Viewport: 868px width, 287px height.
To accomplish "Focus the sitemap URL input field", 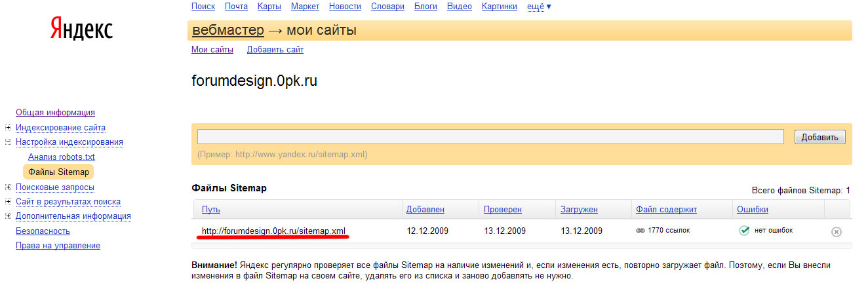I will (x=490, y=137).
